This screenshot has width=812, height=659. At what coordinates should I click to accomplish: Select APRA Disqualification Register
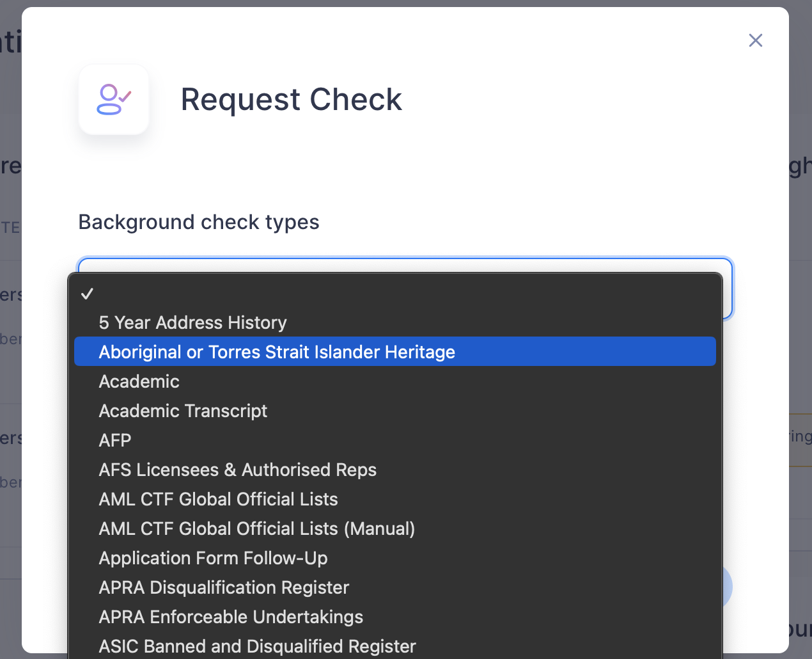pos(224,587)
